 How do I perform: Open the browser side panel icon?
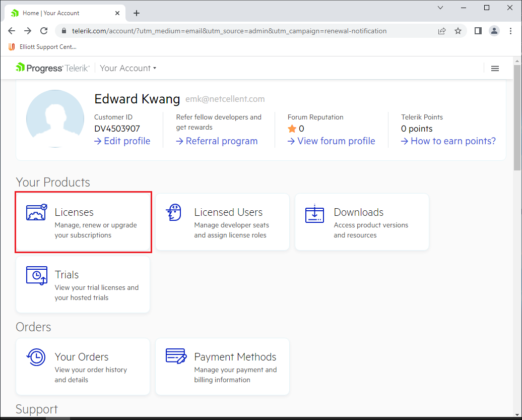[x=478, y=31]
